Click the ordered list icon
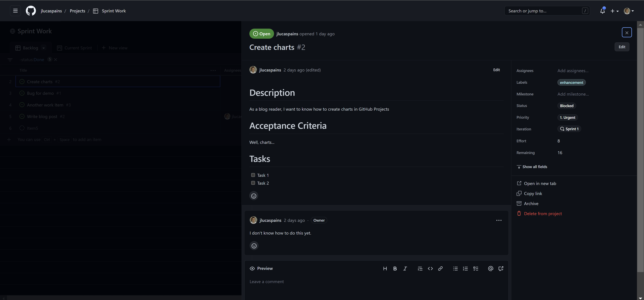The width and height of the screenshot is (644, 300). [465, 268]
